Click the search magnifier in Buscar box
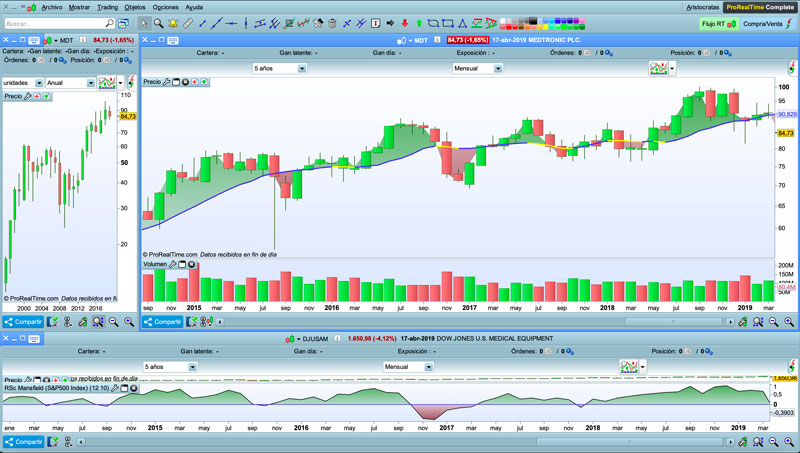 click(109, 23)
